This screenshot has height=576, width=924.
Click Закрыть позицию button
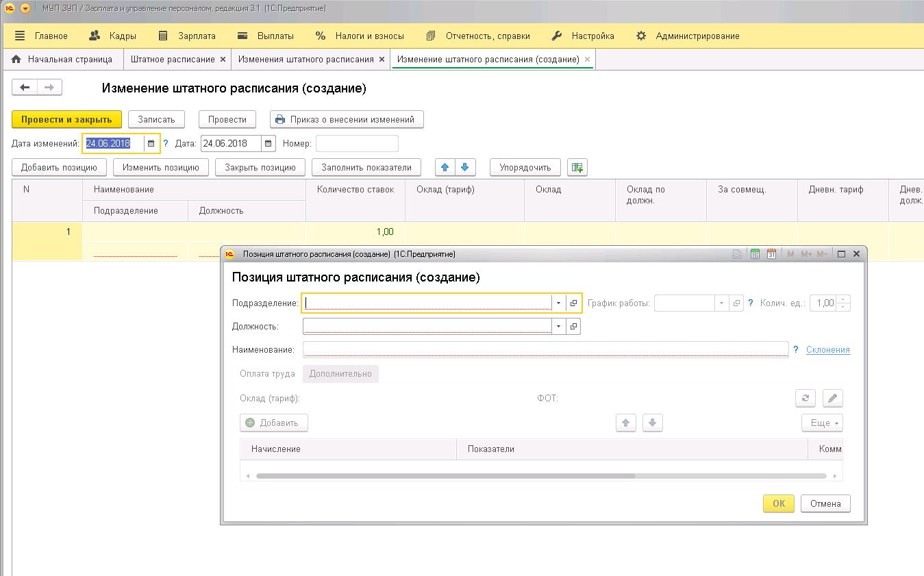(260, 167)
